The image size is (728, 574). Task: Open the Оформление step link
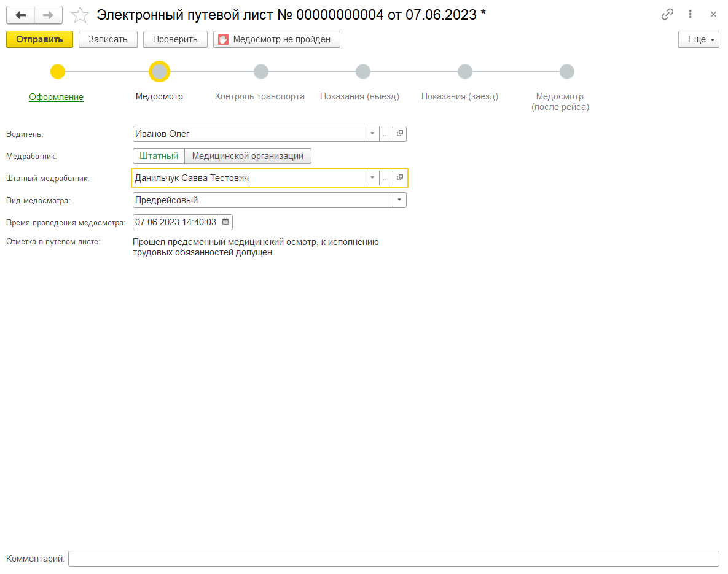57,97
